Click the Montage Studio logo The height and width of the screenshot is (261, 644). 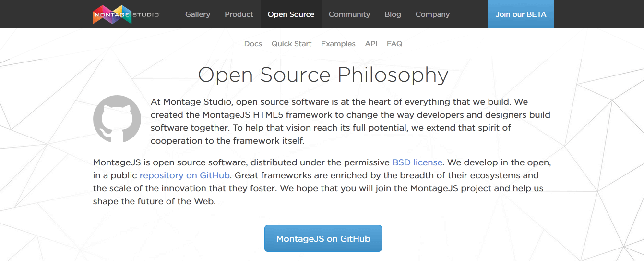tap(126, 14)
